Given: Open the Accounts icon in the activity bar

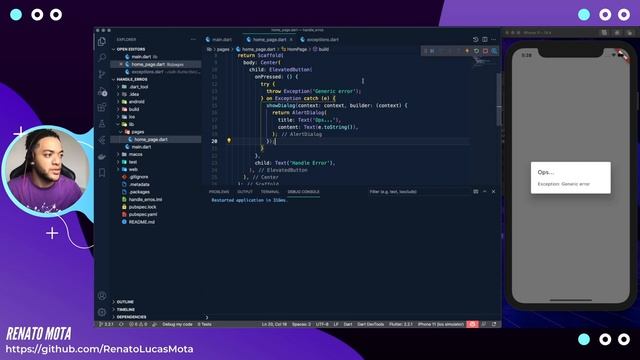Looking at the screenshot, I should click(102, 296).
